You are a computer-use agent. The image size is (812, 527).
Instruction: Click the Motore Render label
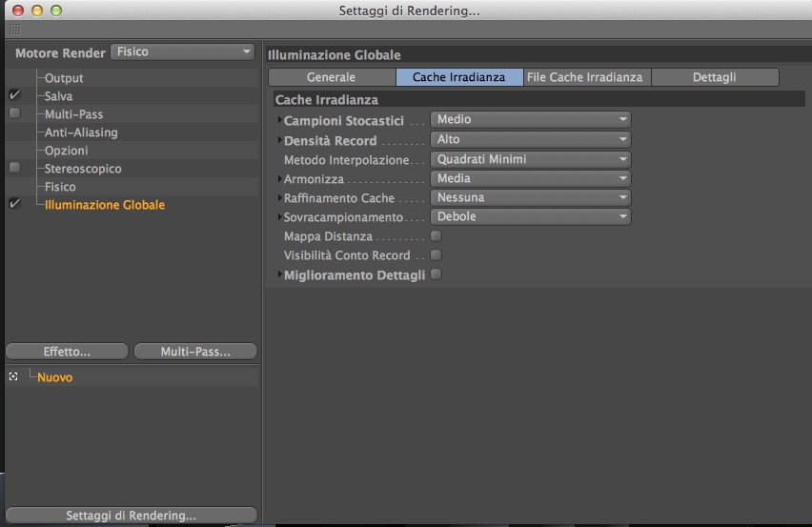pyautogui.click(x=61, y=53)
